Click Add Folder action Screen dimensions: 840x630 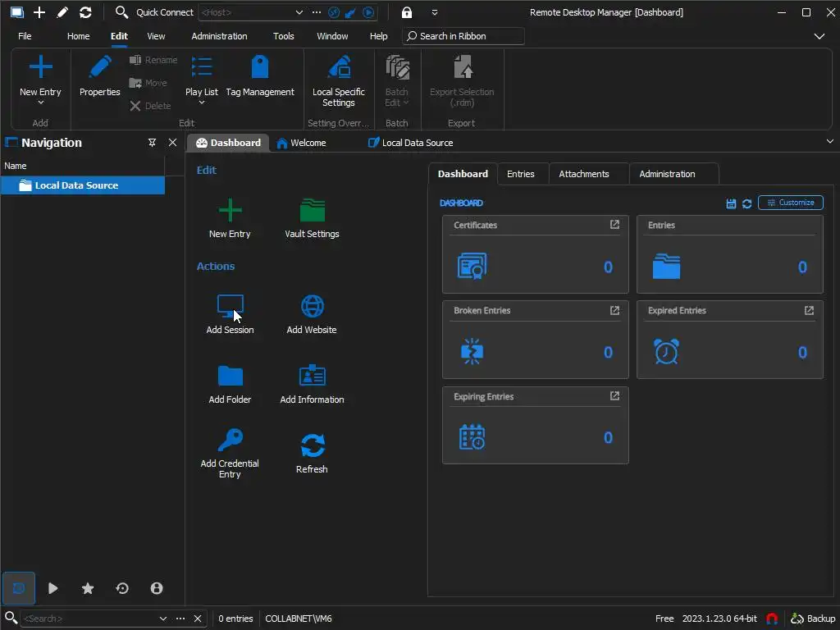click(x=230, y=383)
